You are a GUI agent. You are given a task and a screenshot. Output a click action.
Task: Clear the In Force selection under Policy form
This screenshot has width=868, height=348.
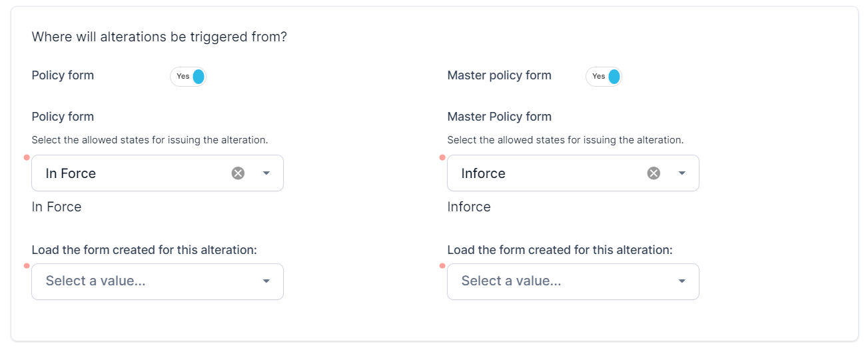[238, 173]
